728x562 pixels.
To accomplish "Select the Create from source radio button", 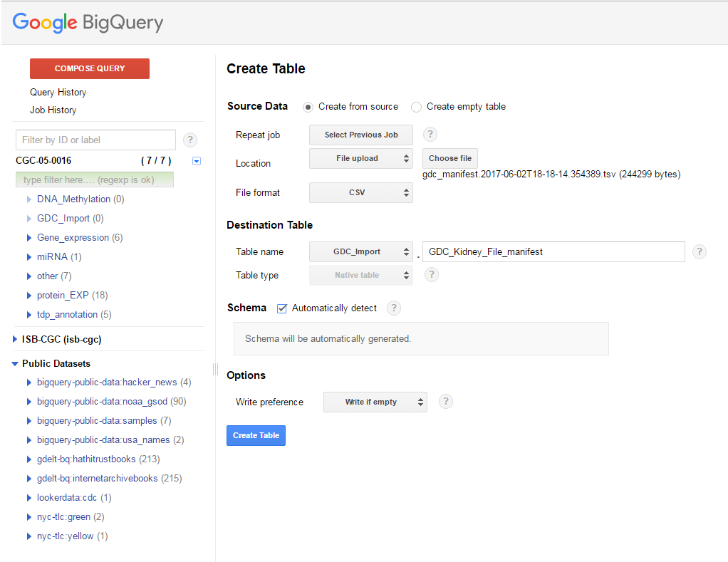I will coord(307,108).
